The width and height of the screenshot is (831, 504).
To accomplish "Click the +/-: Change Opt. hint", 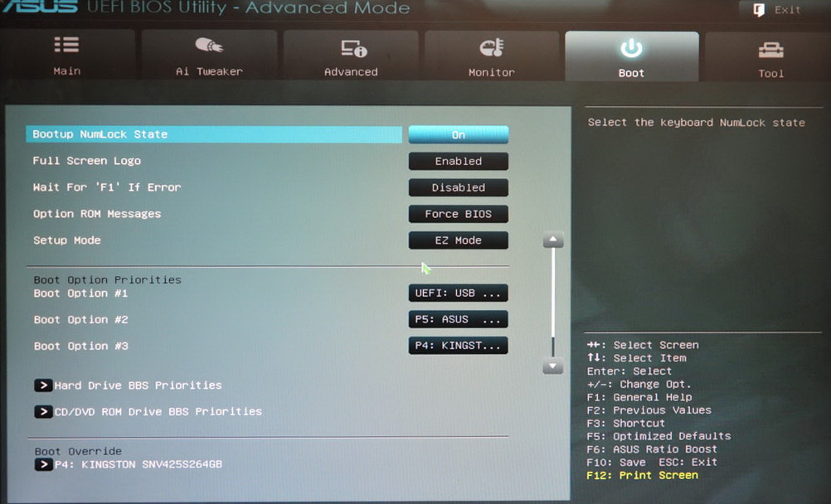I will pyautogui.click(x=639, y=385).
